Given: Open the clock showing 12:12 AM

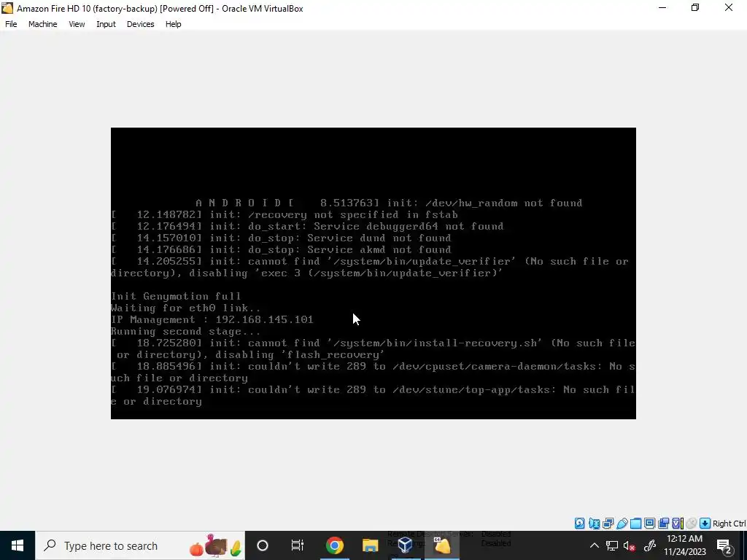Looking at the screenshot, I should click(684, 545).
